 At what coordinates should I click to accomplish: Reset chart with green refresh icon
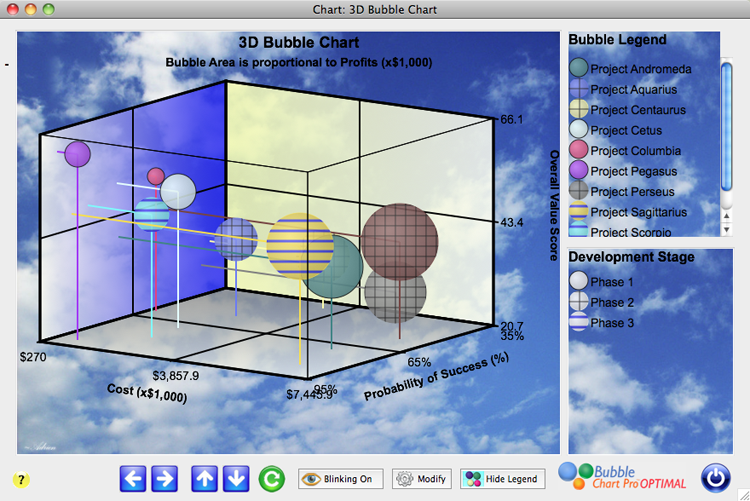click(x=271, y=479)
